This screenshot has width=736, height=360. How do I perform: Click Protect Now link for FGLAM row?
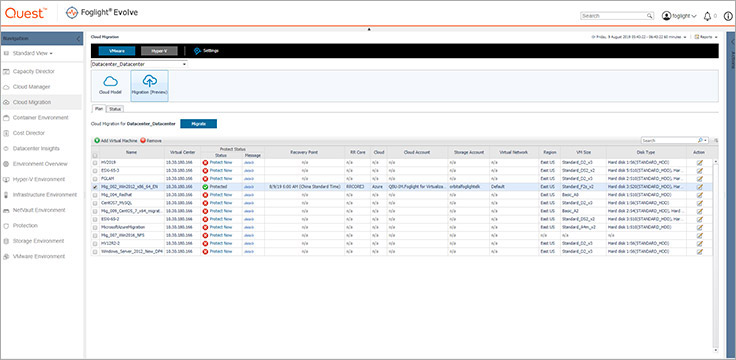(221, 178)
